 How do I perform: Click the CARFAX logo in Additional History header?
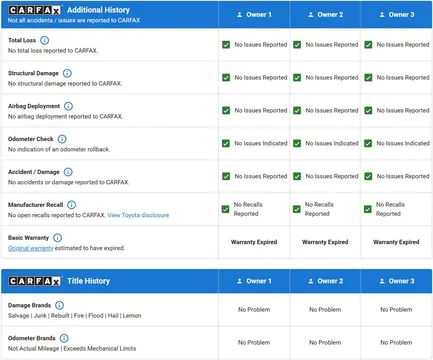click(x=34, y=10)
